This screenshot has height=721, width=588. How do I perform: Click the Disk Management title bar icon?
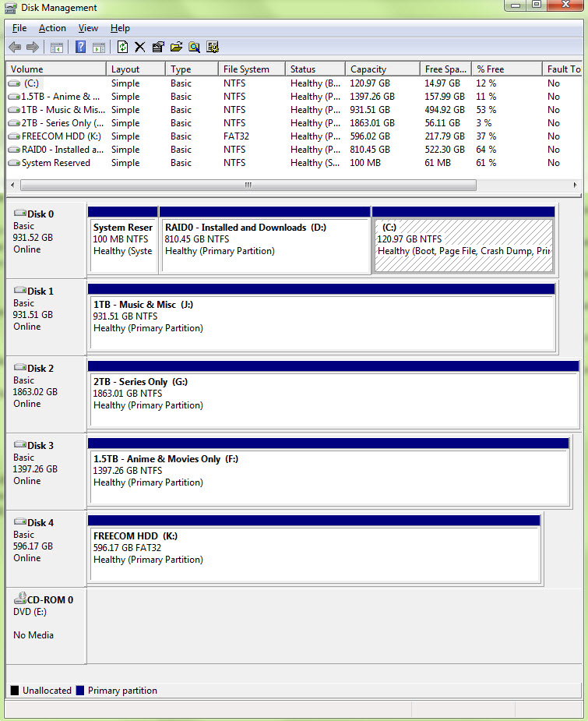click(11, 8)
